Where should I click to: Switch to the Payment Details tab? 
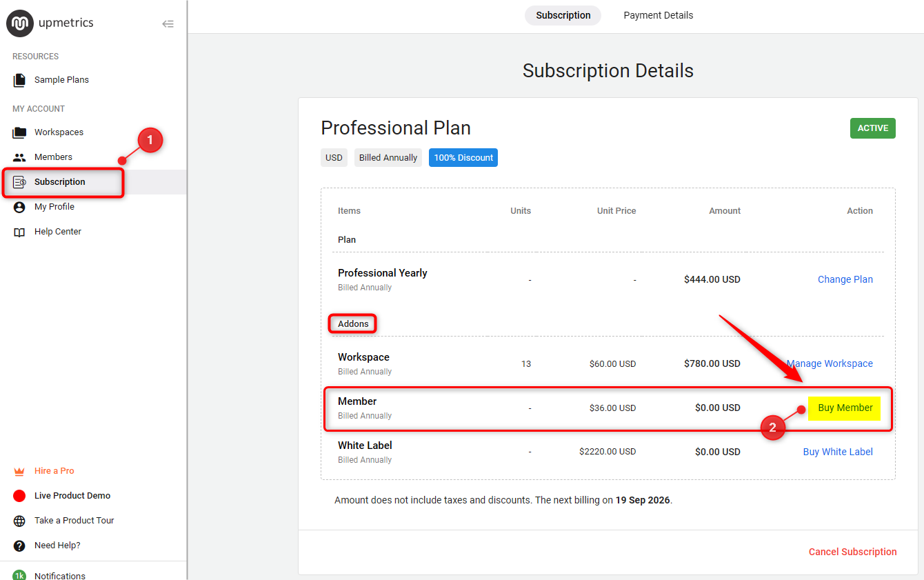point(659,15)
